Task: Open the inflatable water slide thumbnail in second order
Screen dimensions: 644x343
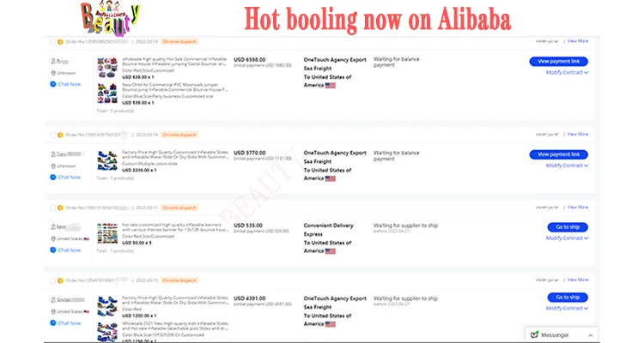Action: pyautogui.click(x=107, y=160)
